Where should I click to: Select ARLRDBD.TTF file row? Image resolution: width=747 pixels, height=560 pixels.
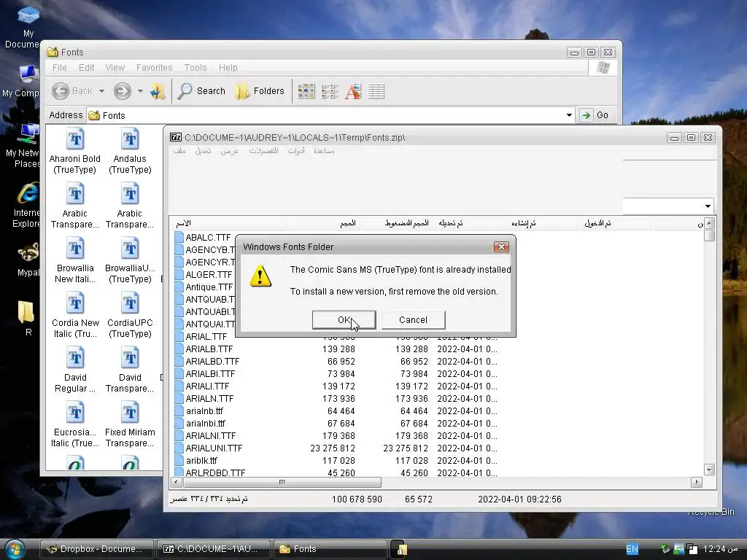click(x=336, y=472)
